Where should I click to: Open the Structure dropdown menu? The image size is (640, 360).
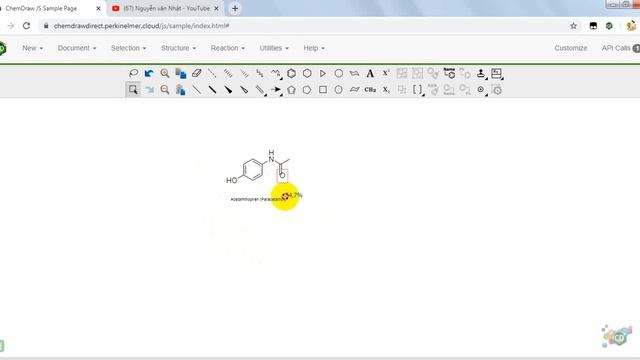click(x=178, y=48)
